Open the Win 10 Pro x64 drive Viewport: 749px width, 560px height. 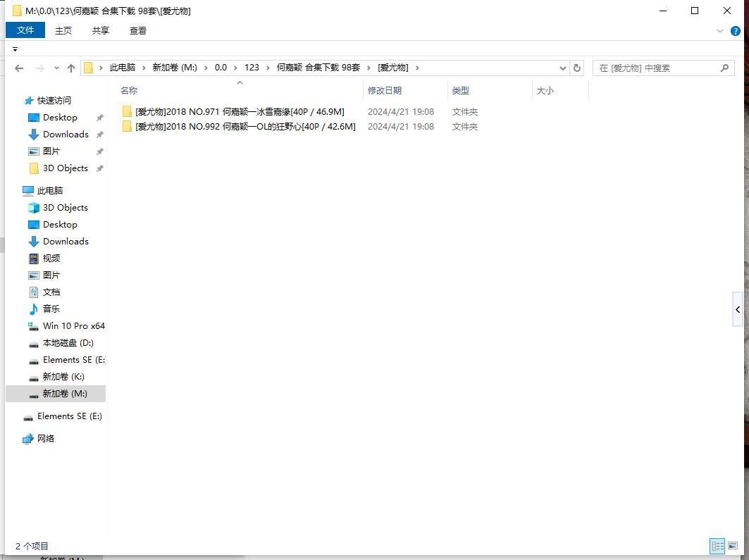(x=73, y=325)
